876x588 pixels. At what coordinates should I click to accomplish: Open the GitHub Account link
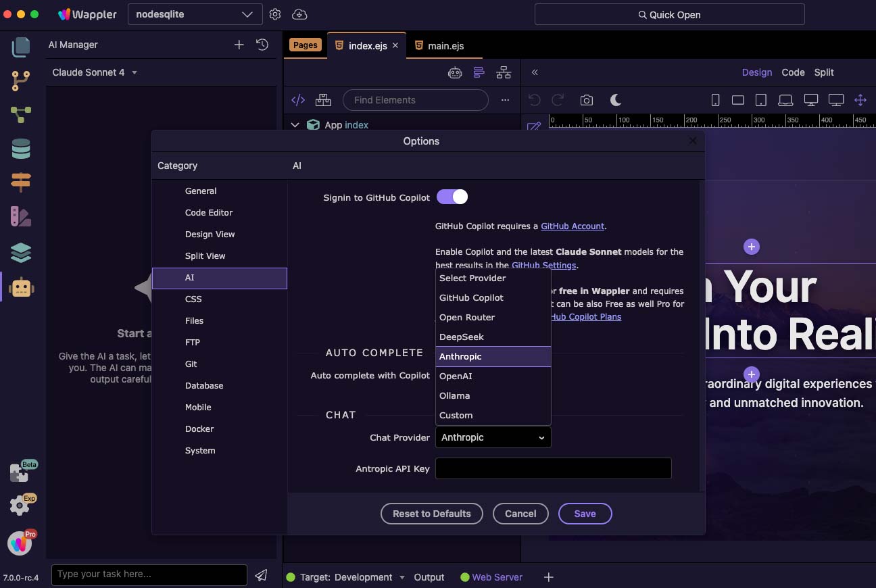[573, 226]
